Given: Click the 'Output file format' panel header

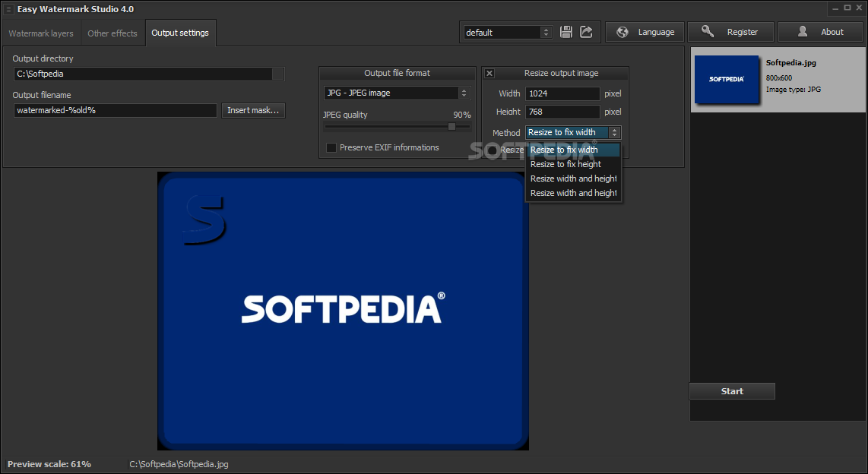Looking at the screenshot, I should [x=397, y=73].
